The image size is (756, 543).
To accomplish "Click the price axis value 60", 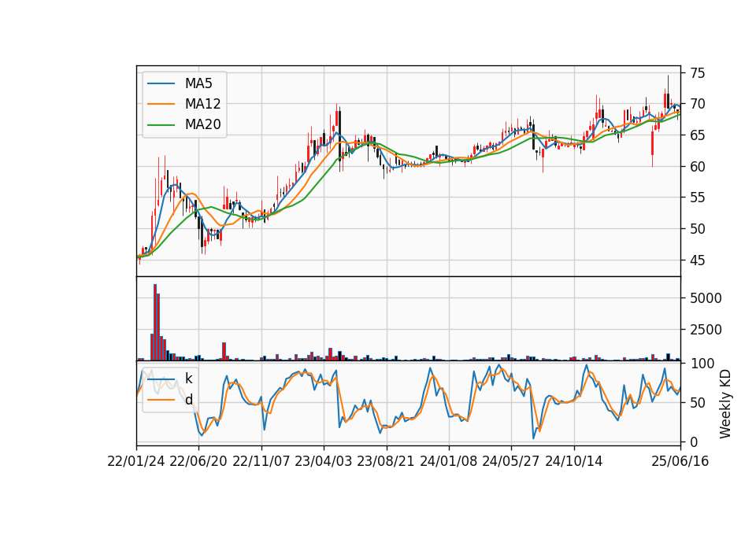I will 697,167.
